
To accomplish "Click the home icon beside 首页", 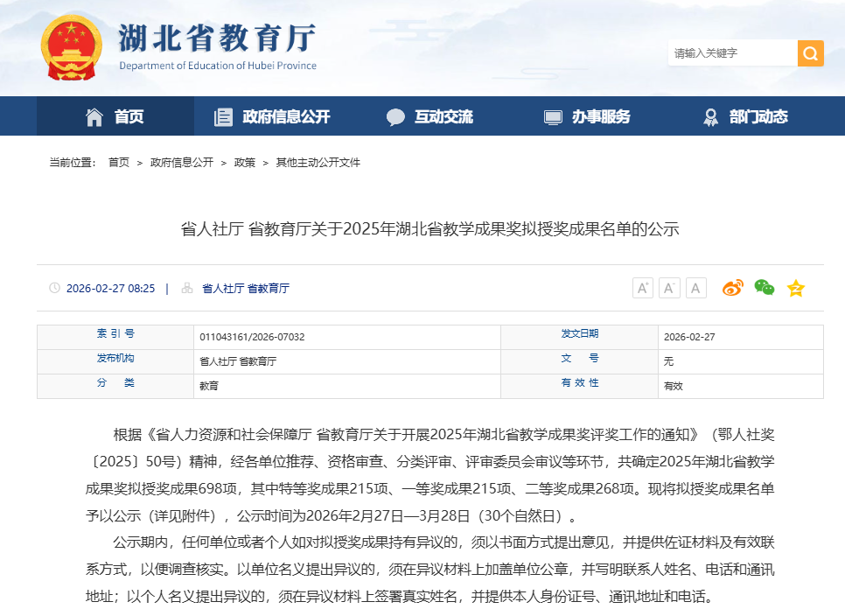I will click(x=94, y=116).
